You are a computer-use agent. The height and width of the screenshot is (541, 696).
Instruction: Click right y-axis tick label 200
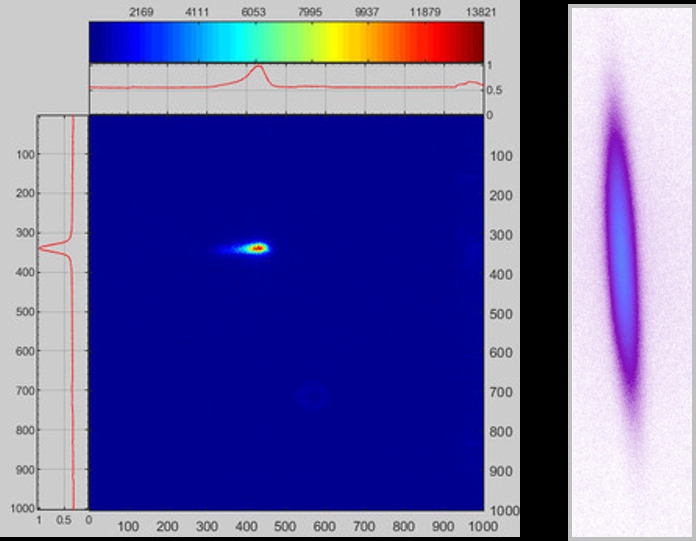501,196
